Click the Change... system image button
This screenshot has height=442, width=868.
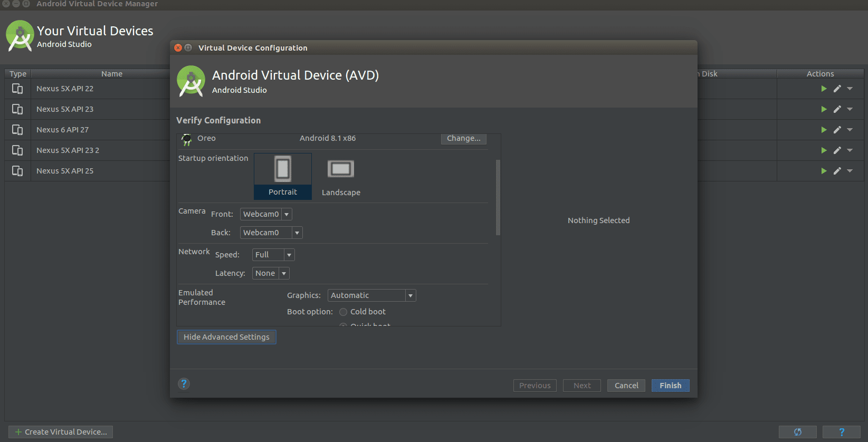(x=463, y=138)
